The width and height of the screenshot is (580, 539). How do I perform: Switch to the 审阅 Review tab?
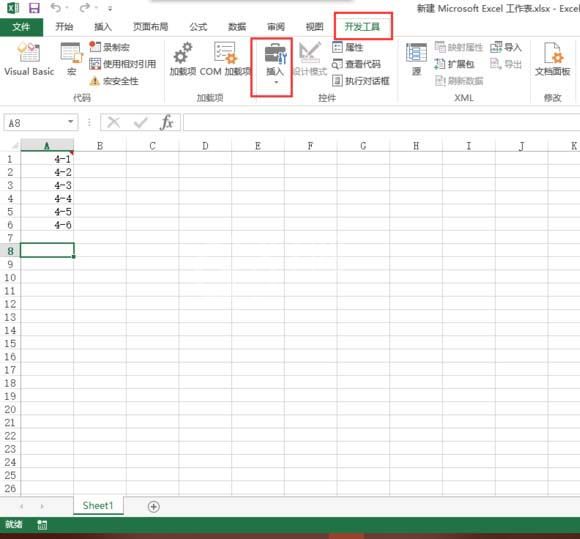tap(276, 27)
